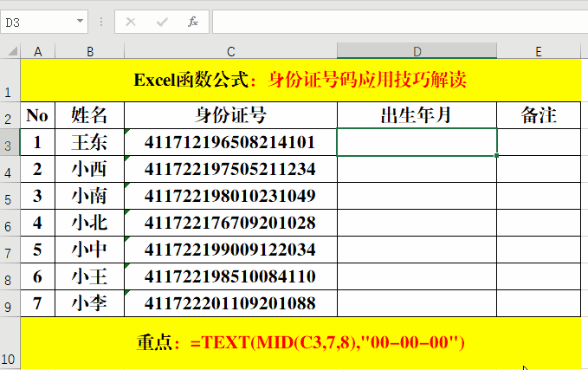The image size is (588, 370).
Task: Select column B header
Action: pyautogui.click(x=89, y=51)
